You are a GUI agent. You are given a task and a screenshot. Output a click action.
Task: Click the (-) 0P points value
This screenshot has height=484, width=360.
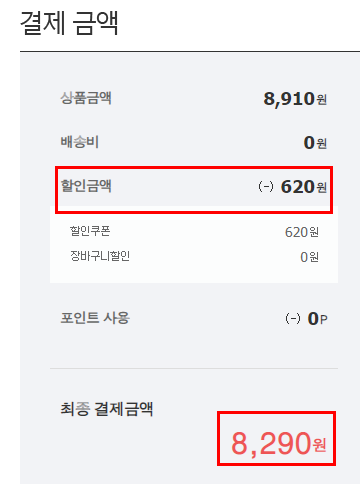306,319
